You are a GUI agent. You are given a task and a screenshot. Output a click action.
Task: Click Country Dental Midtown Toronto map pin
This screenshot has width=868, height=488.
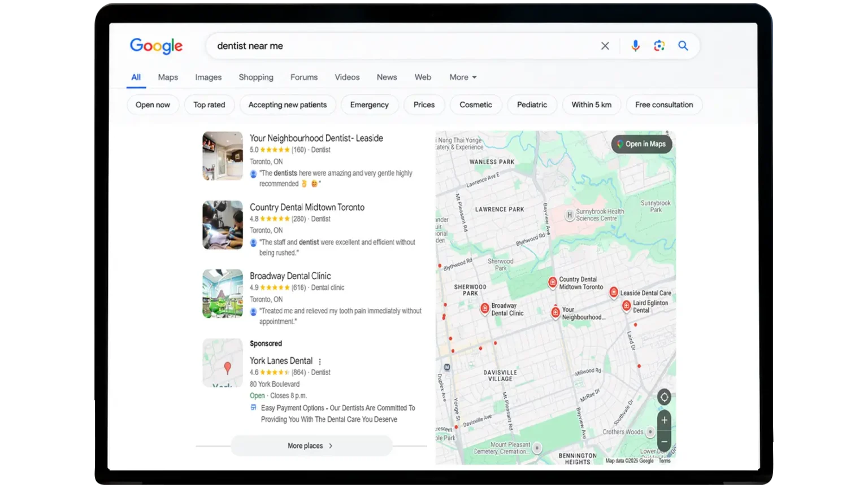(553, 282)
